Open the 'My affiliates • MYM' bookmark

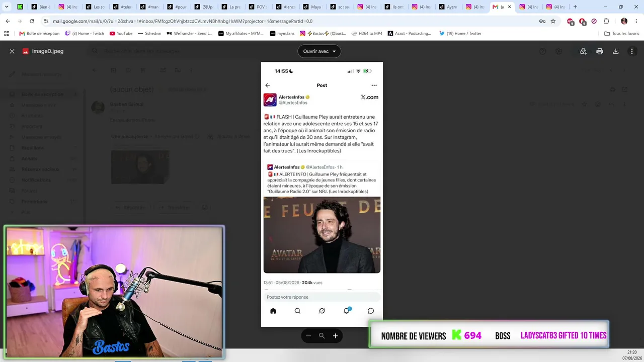pos(241,34)
